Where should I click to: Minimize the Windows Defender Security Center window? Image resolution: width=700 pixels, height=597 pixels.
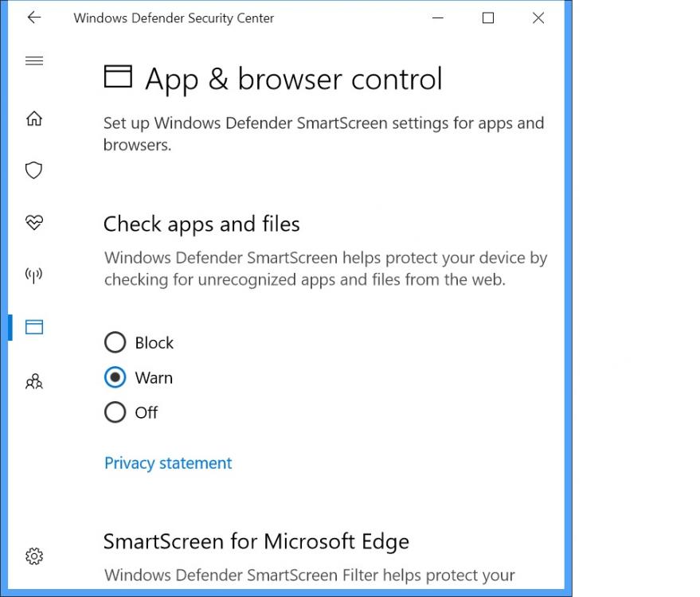tap(438, 18)
